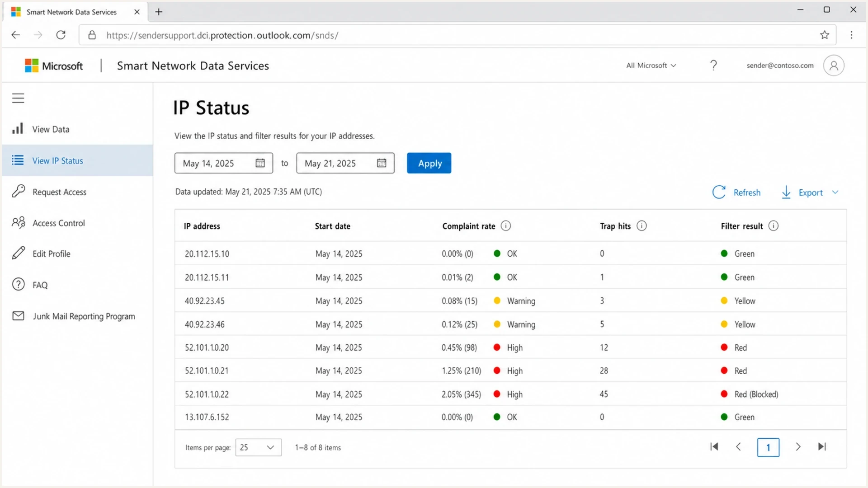The image size is (868, 488).
Task: Close the Smart Network Data Services tab
Action: tap(137, 12)
